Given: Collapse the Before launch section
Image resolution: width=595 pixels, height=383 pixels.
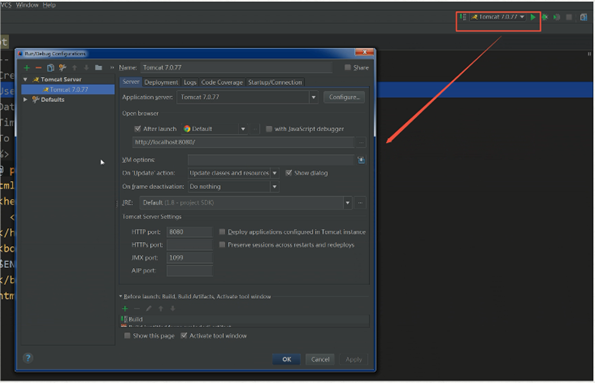Looking at the screenshot, I should coord(121,296).
